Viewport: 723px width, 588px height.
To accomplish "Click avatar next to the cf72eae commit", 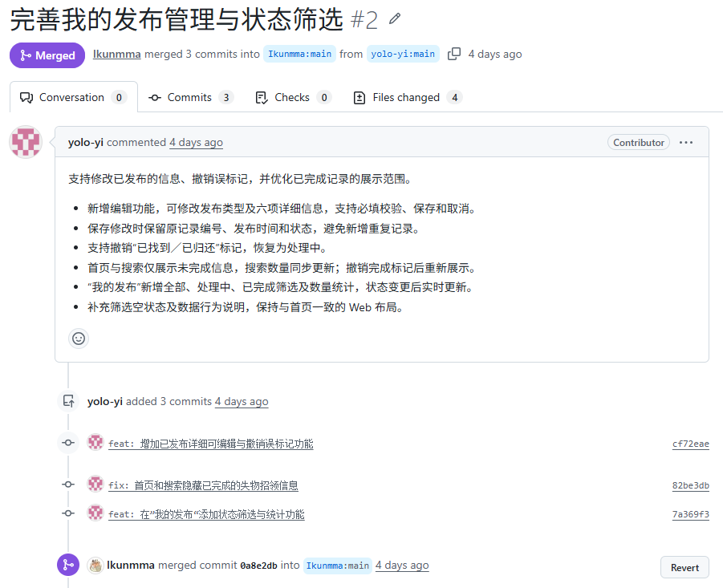I will 95,442.
